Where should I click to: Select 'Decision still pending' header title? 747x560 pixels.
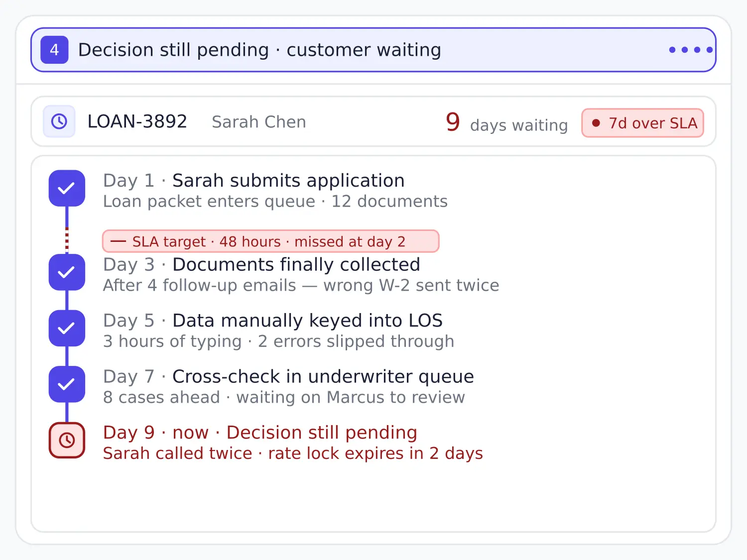[259, 50]
